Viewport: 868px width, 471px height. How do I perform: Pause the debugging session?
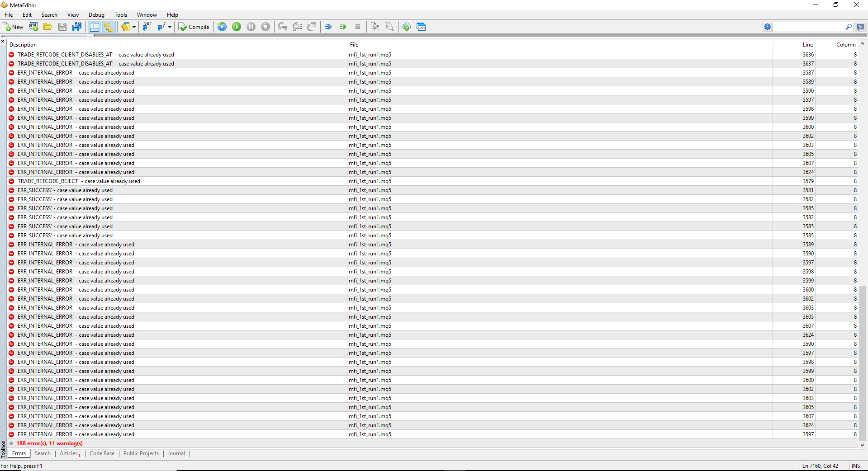251,27
